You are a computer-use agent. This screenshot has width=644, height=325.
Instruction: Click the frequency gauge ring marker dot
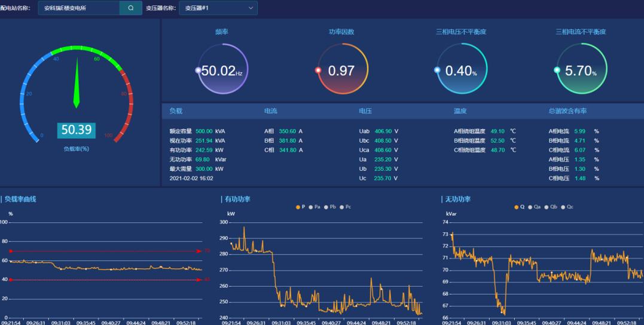[x=198, y=70]
